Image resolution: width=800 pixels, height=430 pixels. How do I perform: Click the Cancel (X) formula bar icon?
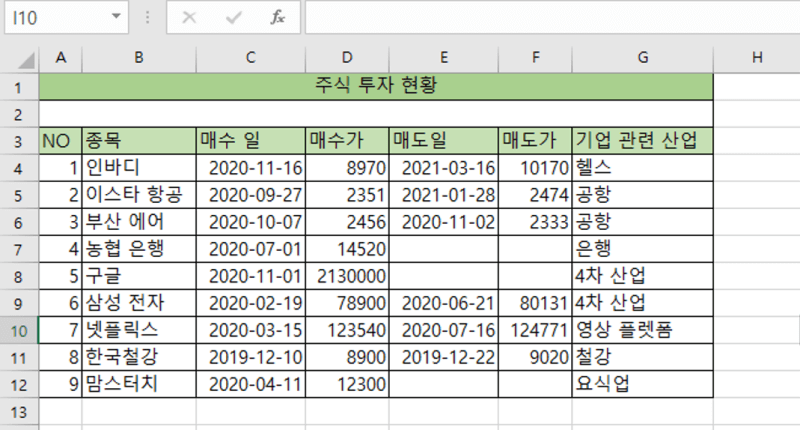[x=189, y=18]
